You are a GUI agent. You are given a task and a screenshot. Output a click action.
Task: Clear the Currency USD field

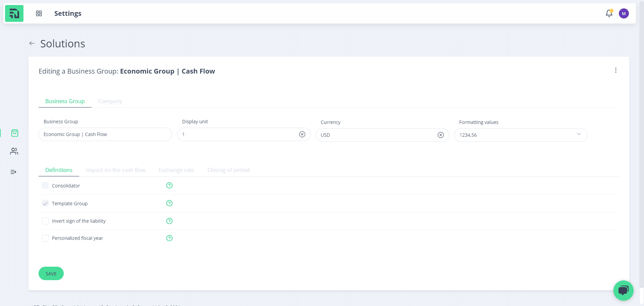(x=441, y=135)
